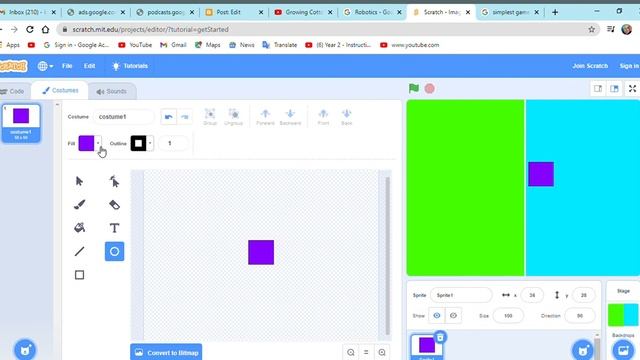Viewport: 640px width, 360px height.
Task: Hide the sprite with crossed eye
Action: tap(453, 316)
